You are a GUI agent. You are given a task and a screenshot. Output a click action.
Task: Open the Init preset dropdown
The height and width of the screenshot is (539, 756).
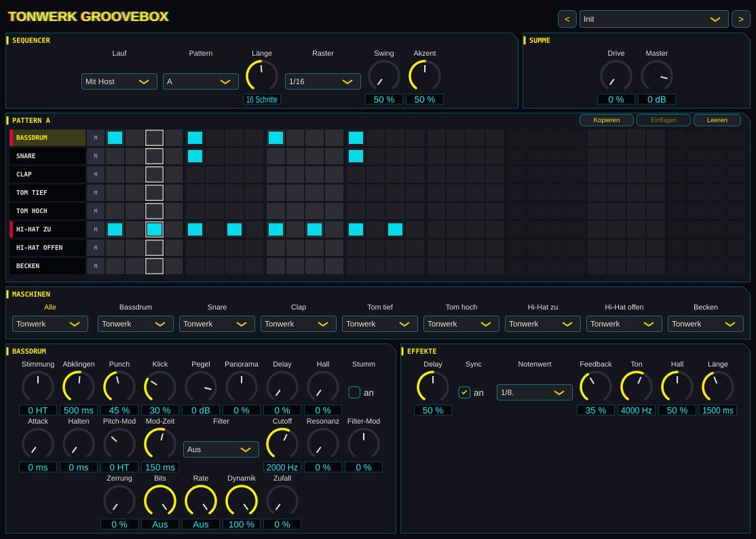[x=654, y=19]
